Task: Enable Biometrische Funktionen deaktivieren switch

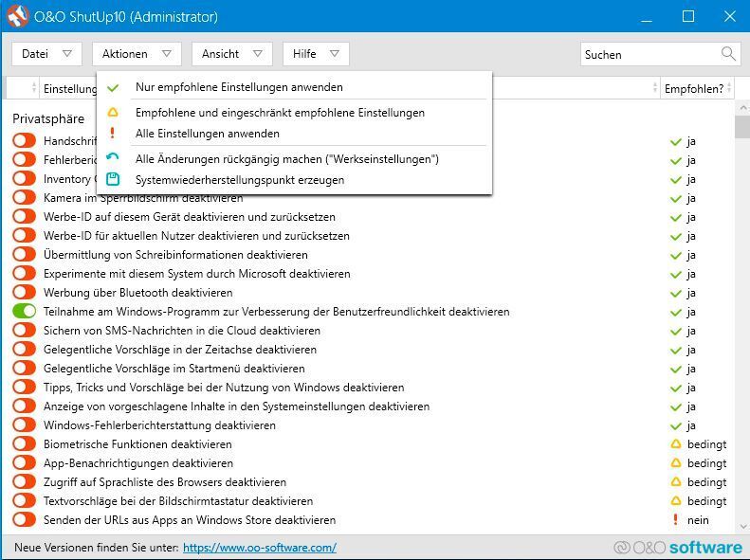Action: [25, 443]
